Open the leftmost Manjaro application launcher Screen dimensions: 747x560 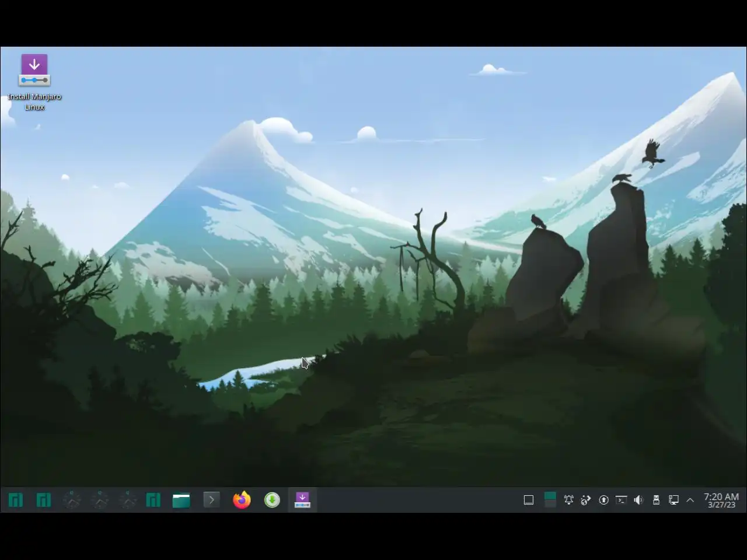16,500
